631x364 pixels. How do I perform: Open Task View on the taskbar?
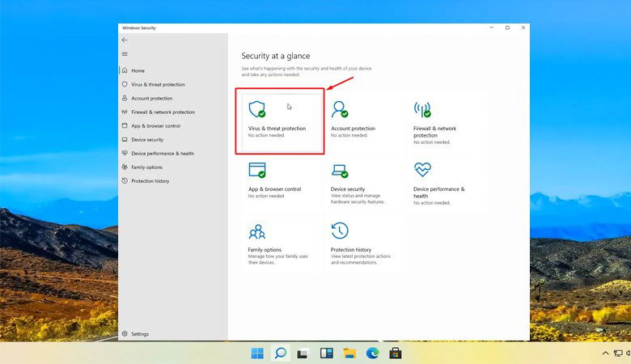pos(303,353)
